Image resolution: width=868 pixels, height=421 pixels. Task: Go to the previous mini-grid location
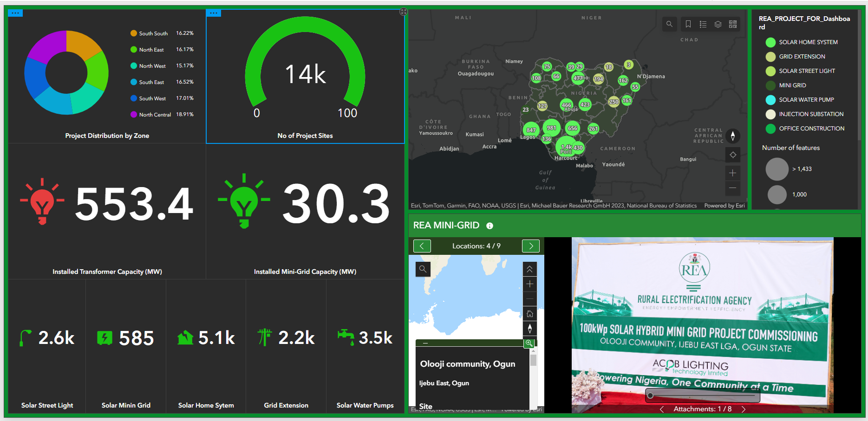click(x=422, y=246)
